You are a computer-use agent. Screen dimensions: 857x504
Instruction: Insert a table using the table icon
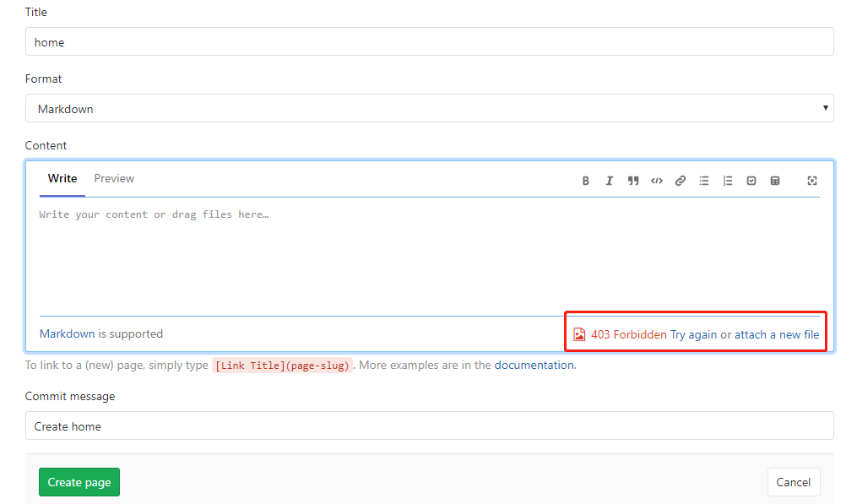click(775, 181)
